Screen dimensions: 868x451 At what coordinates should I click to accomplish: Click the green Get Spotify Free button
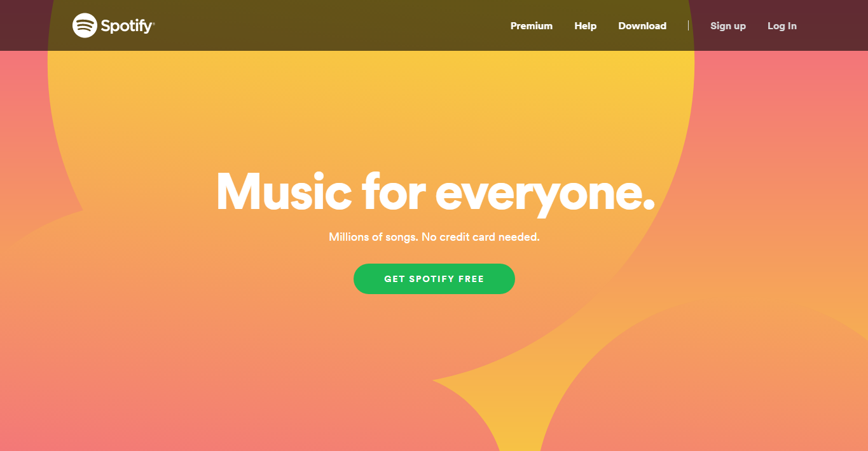tap(434, 279)
